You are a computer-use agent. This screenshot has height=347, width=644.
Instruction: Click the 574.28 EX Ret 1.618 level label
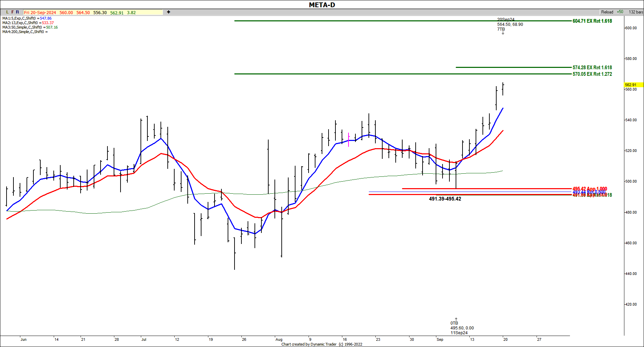point(592,68)
